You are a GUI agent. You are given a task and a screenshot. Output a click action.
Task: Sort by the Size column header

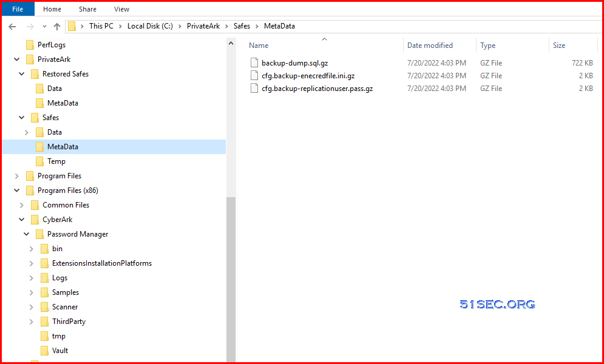pyautogui.click(x=559, y=45)
